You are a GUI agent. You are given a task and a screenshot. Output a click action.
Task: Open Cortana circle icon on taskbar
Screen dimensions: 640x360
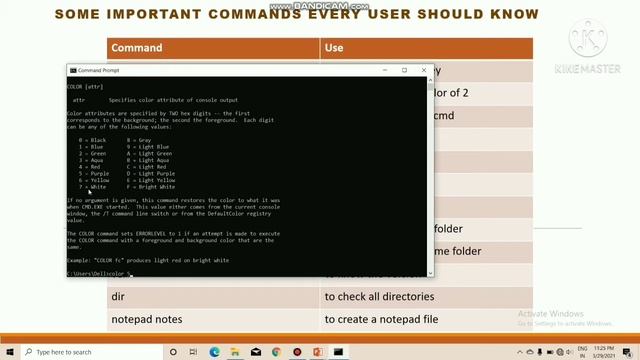pos(173,352)
